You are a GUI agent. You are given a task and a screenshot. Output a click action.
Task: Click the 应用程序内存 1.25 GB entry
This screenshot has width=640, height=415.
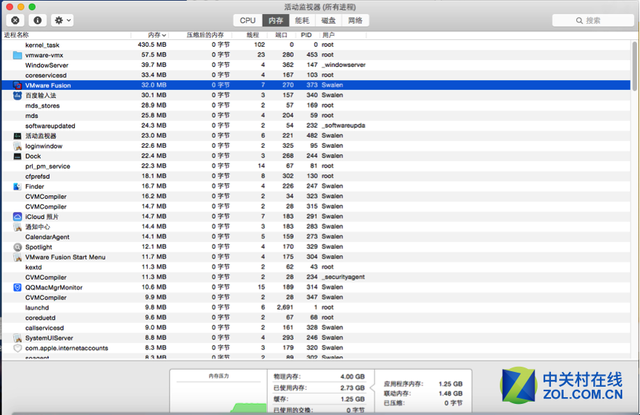[x=423, y=384]
